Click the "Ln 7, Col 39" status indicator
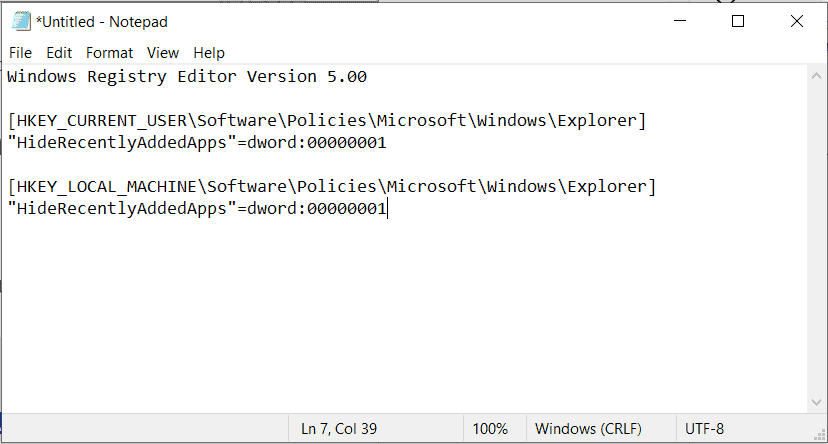The width and height of the screenshot is (828, 444). 341,429
